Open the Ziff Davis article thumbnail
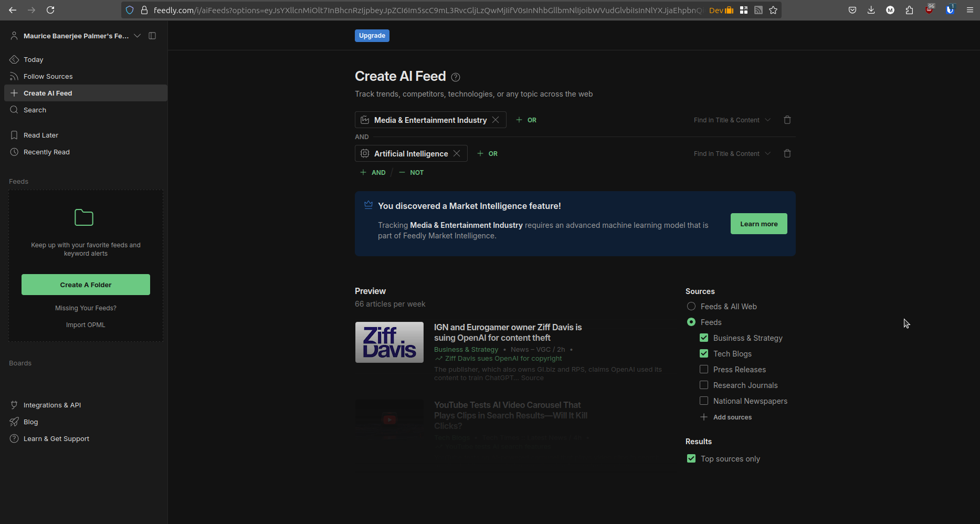 coord(389,342)
